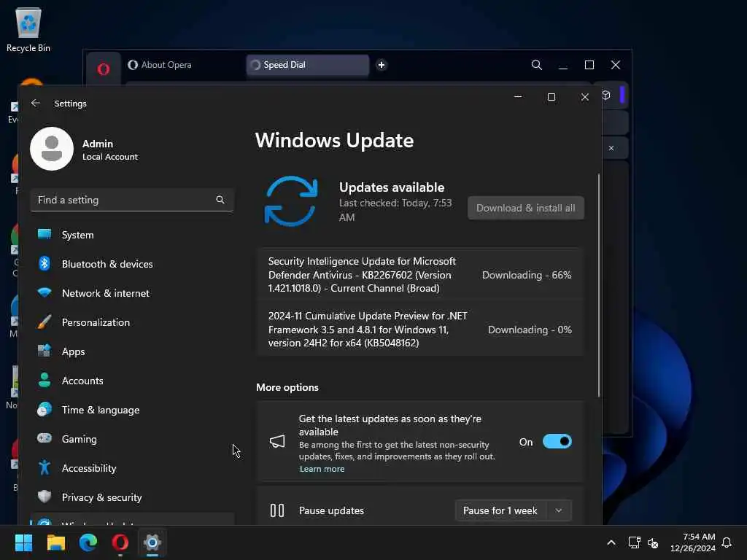This screenshot has width=747, height=560.
Task: Click Pause for 1 week button
Action: (500, 510)
